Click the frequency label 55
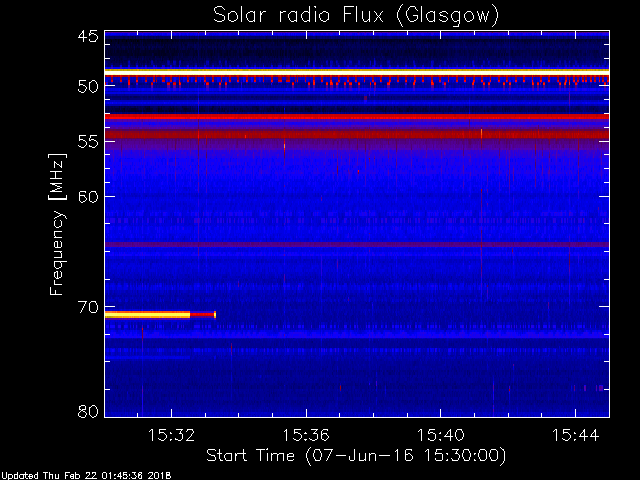 point(88,142)
